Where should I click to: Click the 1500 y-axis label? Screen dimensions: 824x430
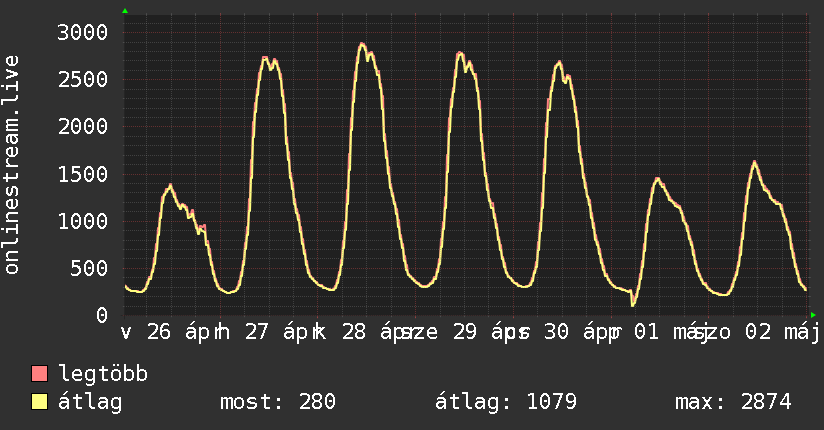coord(83,174)
